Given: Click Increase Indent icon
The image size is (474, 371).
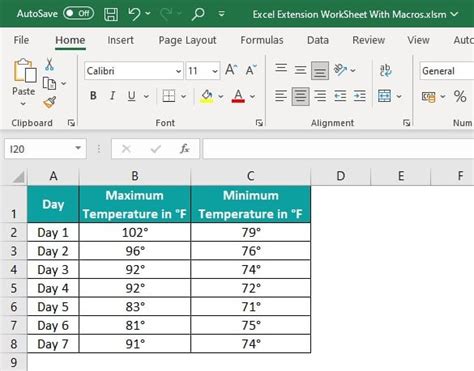Looking at the screenshot, I should 360,96.
